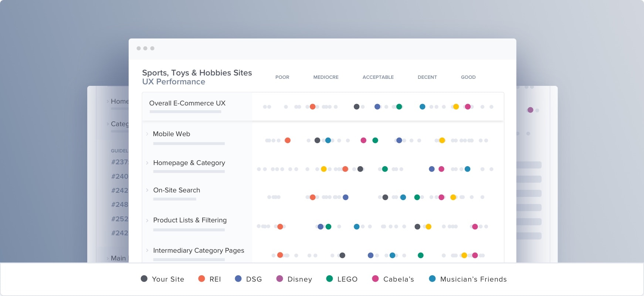
Task: Click the DECENT column header
Action: coord(427,77)
